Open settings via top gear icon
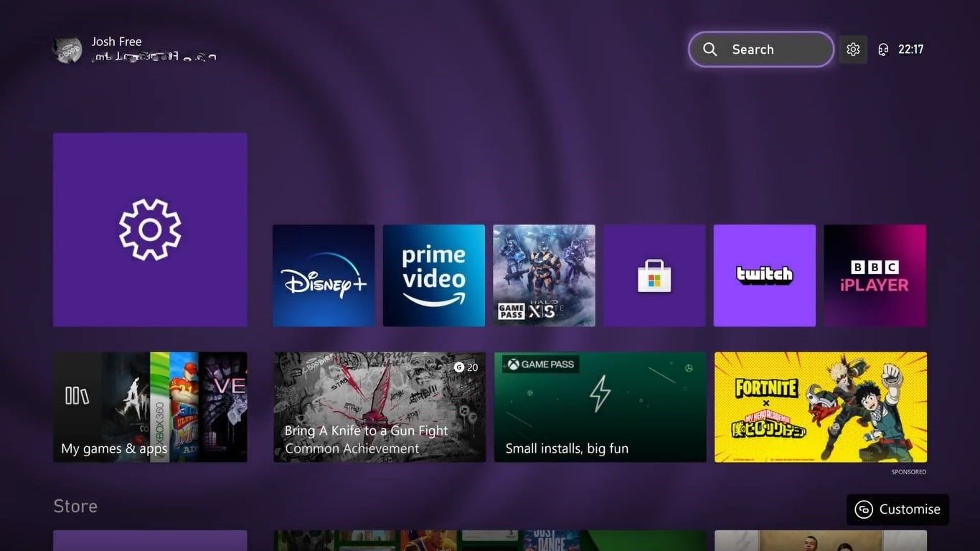 coord(853,50)
